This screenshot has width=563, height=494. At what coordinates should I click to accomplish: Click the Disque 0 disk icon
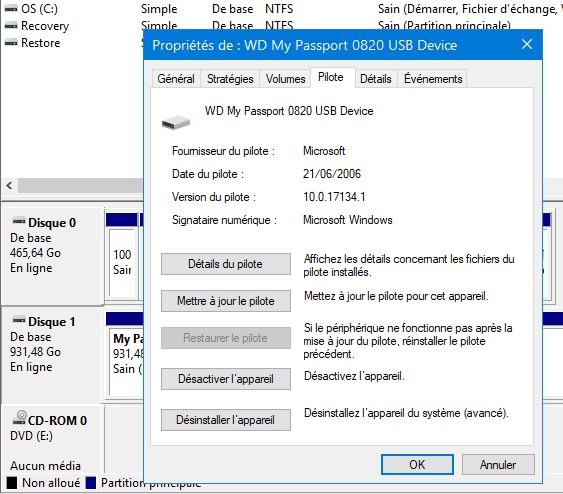tap(19, 221)
